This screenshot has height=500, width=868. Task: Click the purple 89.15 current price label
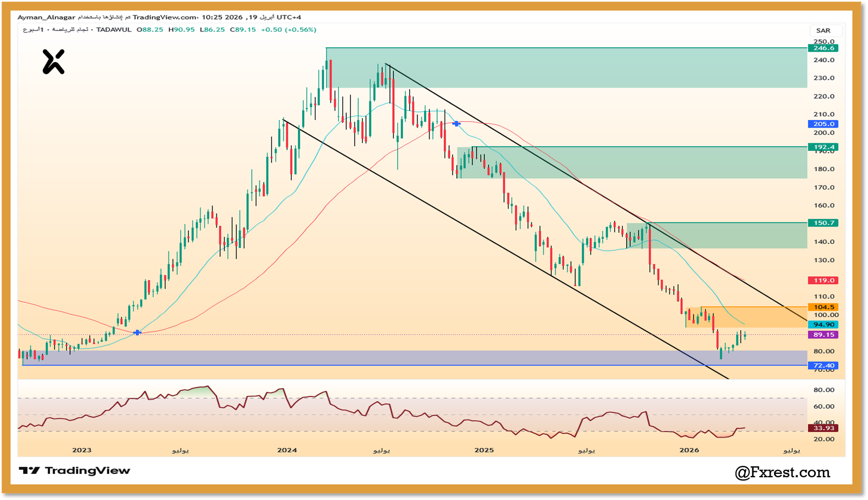[823, 335]
